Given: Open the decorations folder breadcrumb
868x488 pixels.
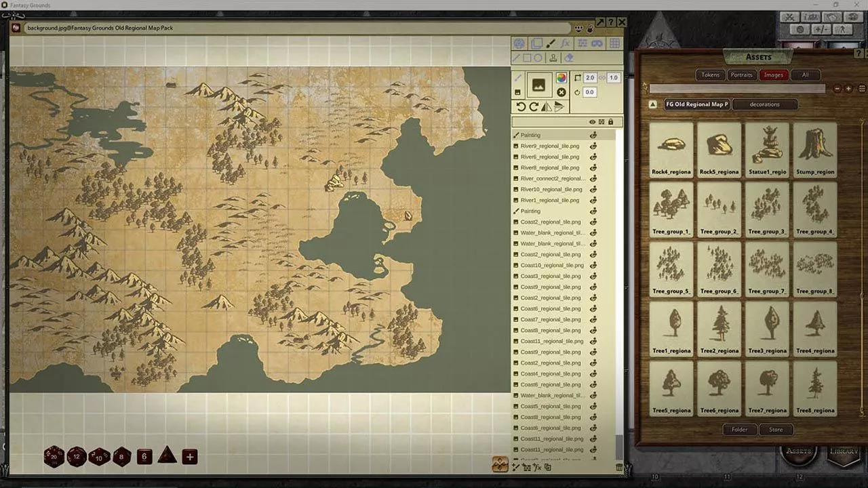Looking at the screenshot, I should [765, 104].
